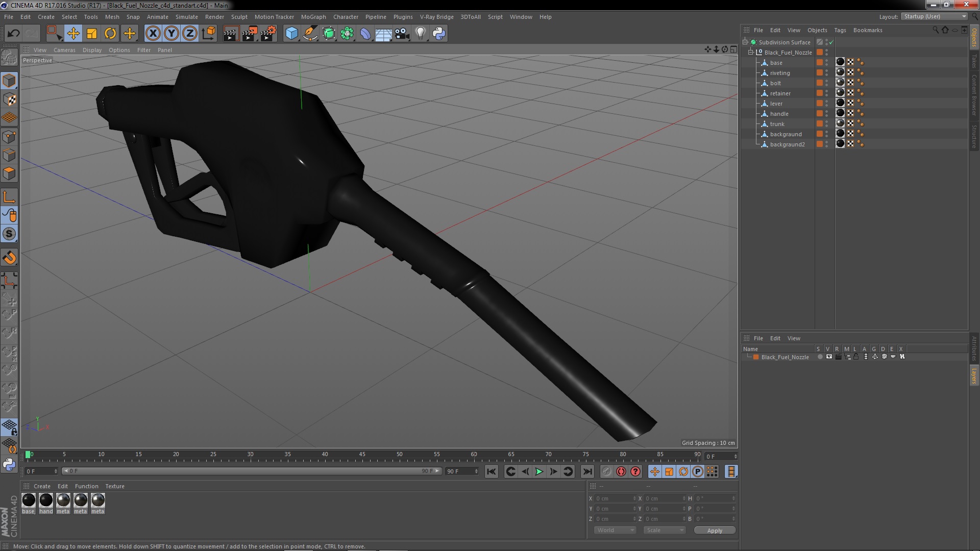
Task: Click the Subdivision Surface generator icon
Action: 329,34
